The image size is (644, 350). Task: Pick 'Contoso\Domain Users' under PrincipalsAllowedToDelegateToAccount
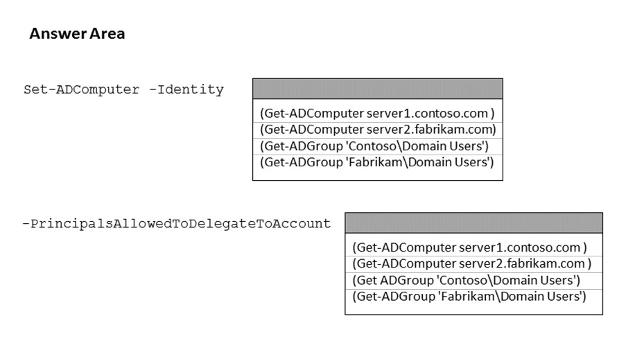(x=466, y=280)
